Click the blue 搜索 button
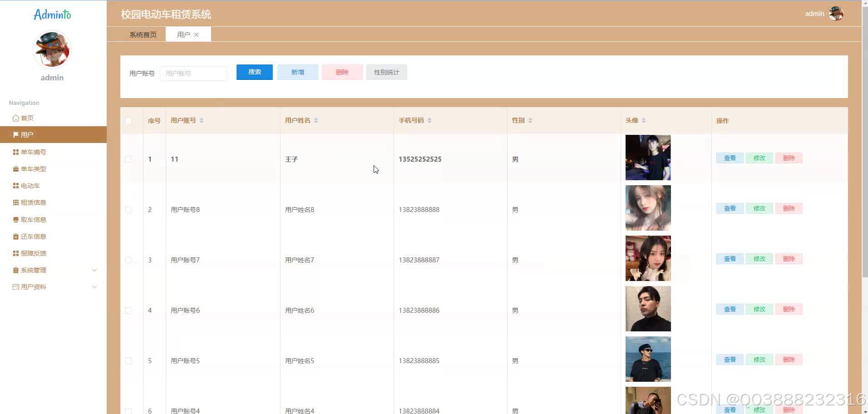The height and width of the screenshot is (414, 868). (255, 72)
